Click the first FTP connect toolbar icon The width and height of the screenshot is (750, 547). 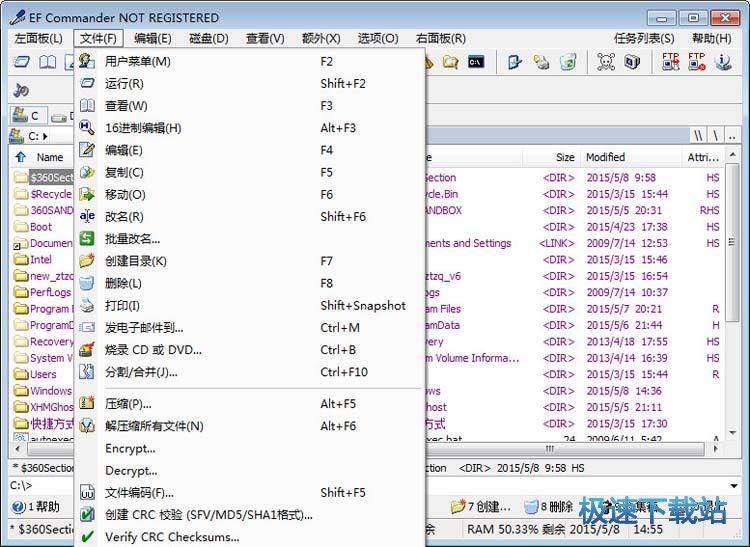(x=671, y=62)
